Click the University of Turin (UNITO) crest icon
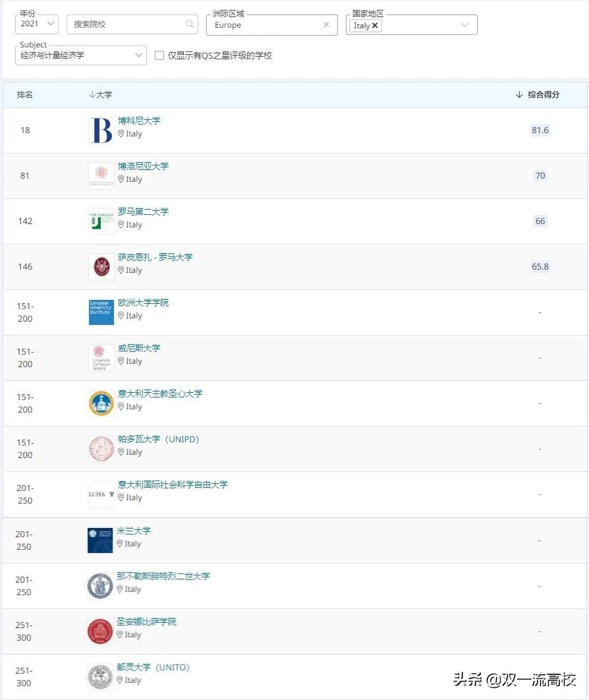This screenshot has width=589, height=700. click(x=99, y=676)
